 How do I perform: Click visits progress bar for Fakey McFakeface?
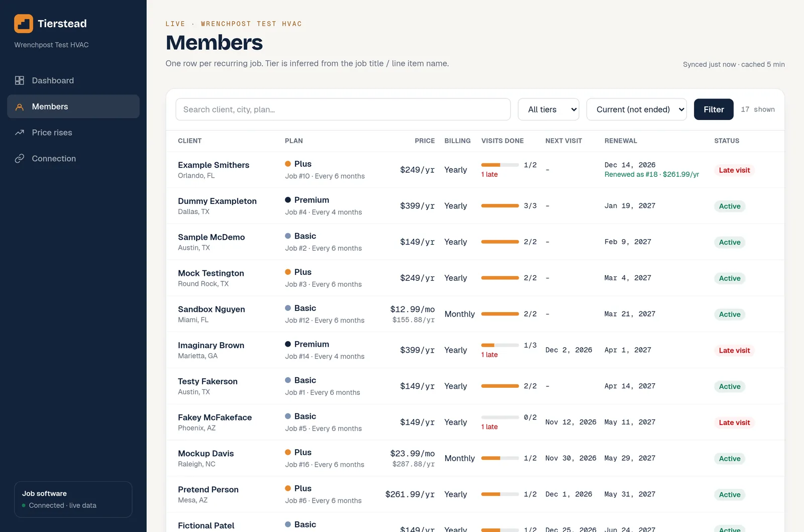(500, 417)
